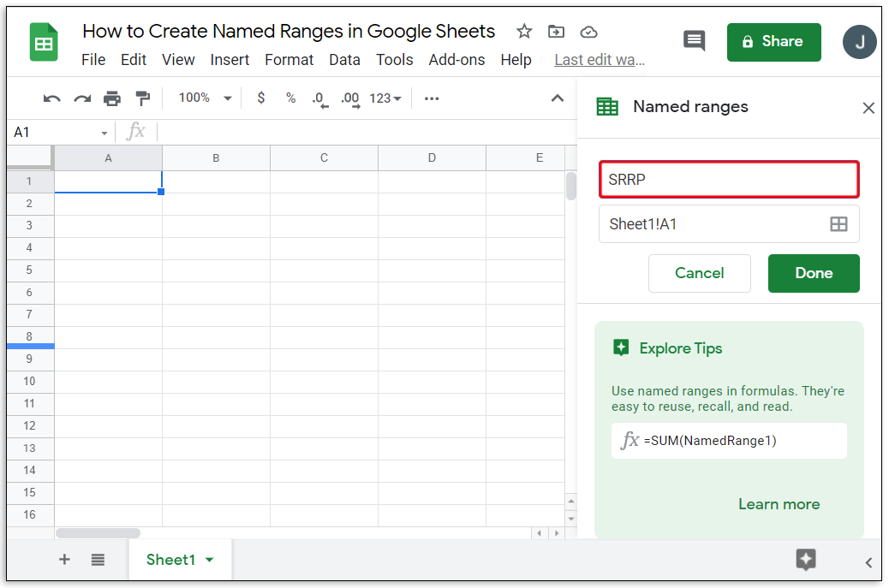Click the print icon
The width and height of the screenshot is (889, 588).
tap(112, 98)
